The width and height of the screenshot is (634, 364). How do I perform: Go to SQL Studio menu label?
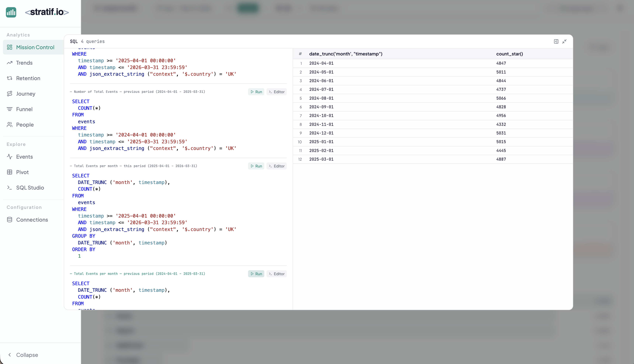(30, 188)
